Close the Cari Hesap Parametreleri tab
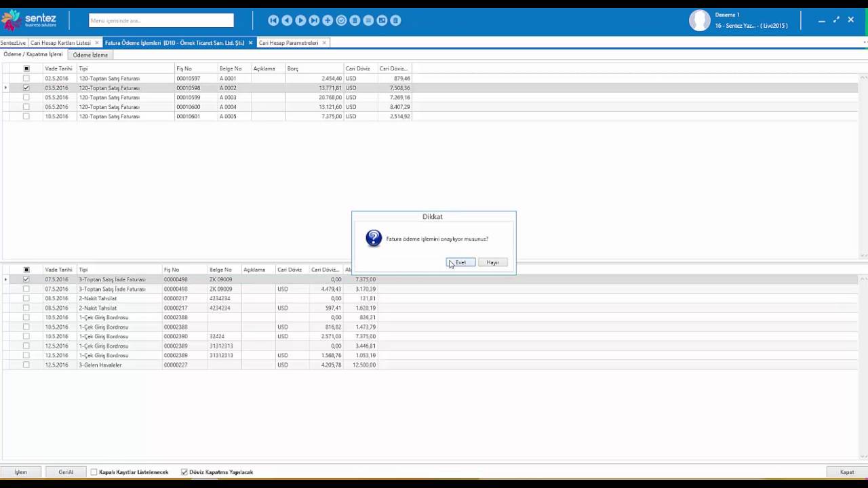This screenshot has width=868, height=488. click(324, 43)
